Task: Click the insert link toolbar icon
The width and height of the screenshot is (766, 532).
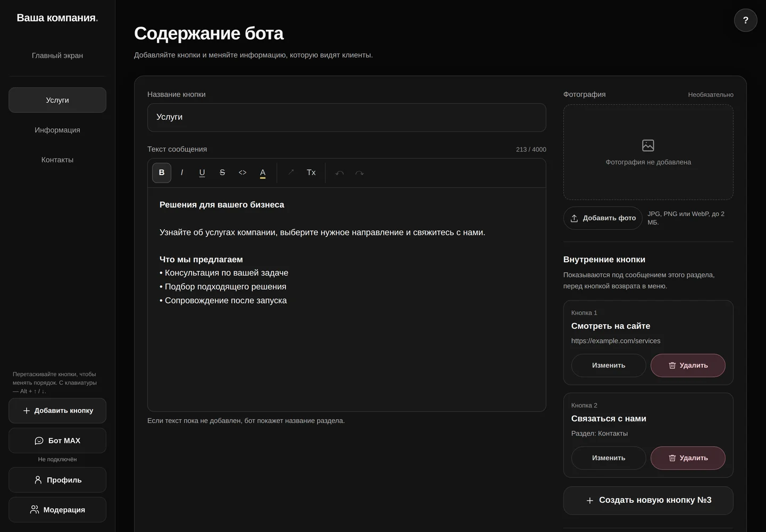Action: 291,173
